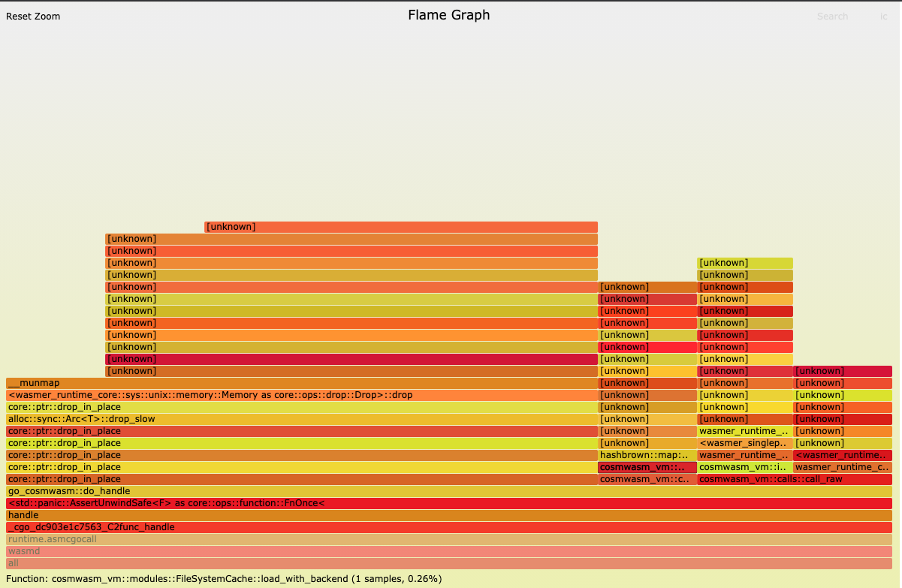Click the Reset Zoom button

tap(32, 16)
